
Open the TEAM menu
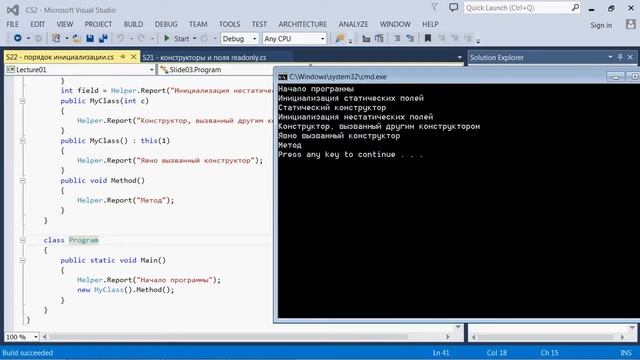click(x=198, y=24)
